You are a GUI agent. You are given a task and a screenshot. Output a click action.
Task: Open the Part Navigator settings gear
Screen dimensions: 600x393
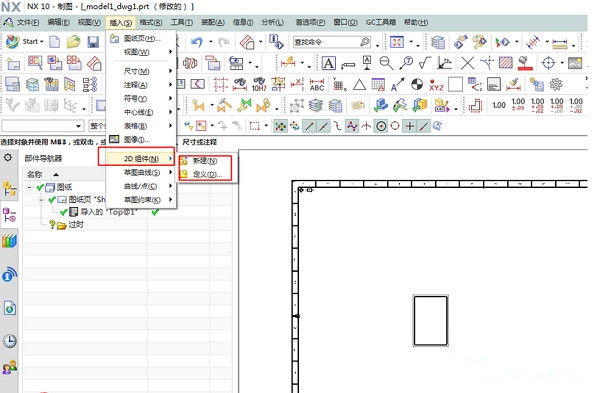8,158
